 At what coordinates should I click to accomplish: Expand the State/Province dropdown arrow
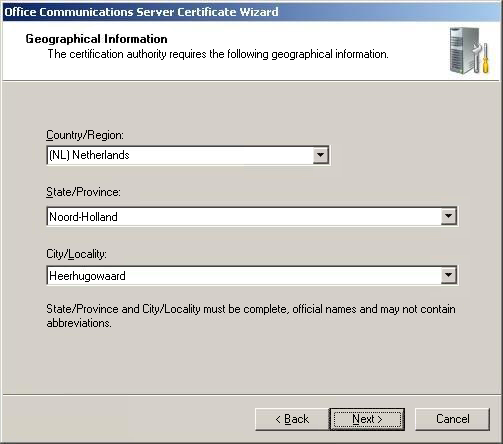[448, 216]
